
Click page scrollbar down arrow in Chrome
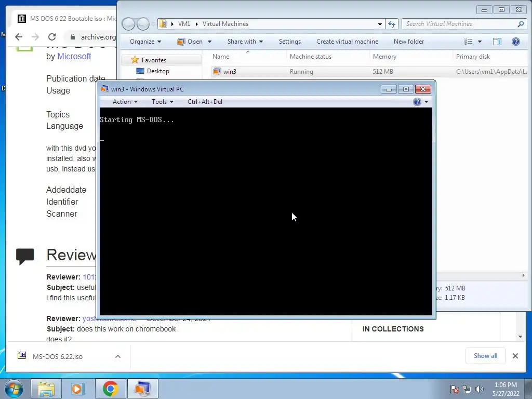520,337
